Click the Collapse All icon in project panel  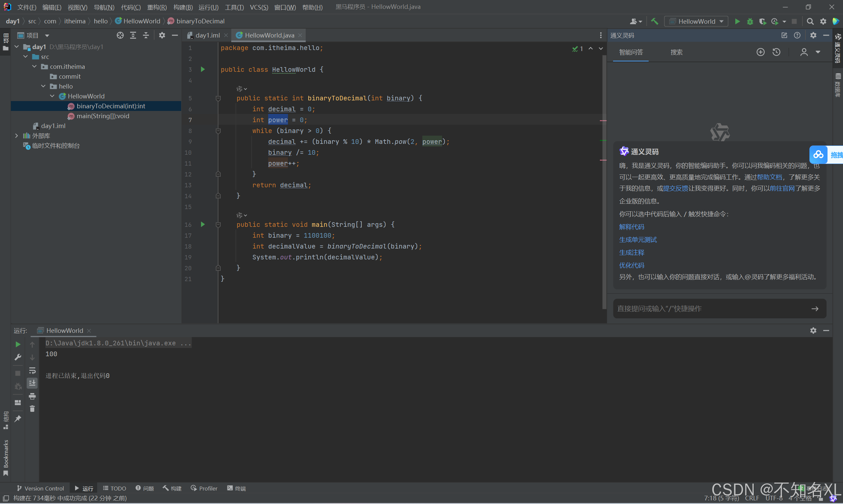point(146,35)
